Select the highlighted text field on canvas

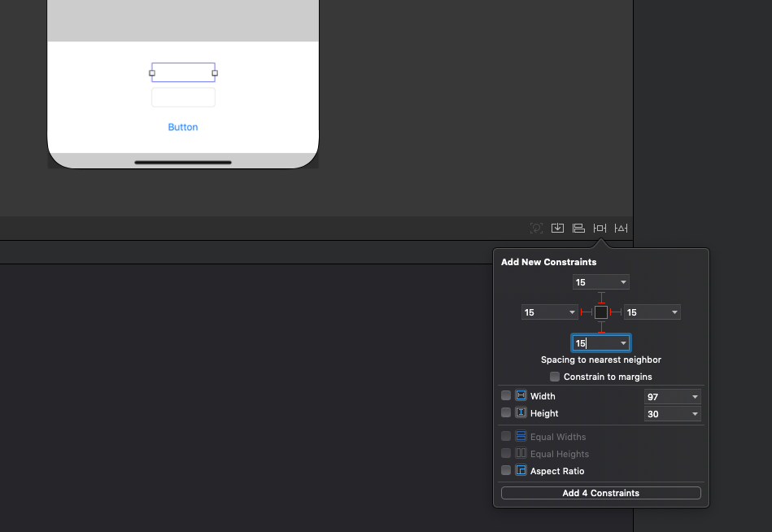[x=183, y=72]
